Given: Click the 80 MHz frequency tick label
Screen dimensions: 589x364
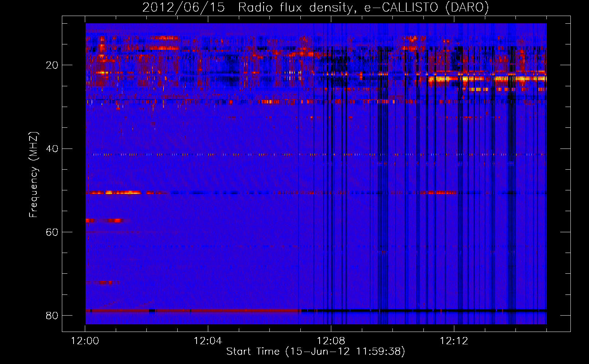Looking at the screenshot, I should click(x=52, y=316).
